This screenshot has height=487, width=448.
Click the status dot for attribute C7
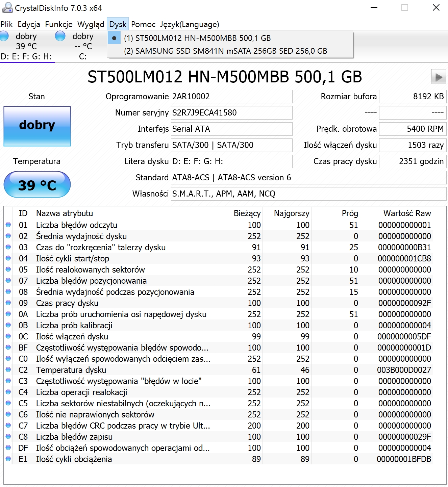[x=8, y=425]
